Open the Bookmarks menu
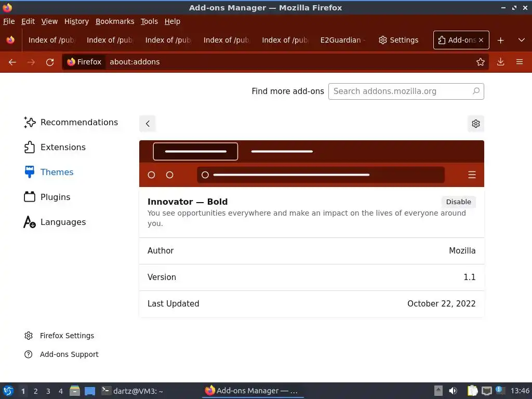 click(x=115, y=21)
